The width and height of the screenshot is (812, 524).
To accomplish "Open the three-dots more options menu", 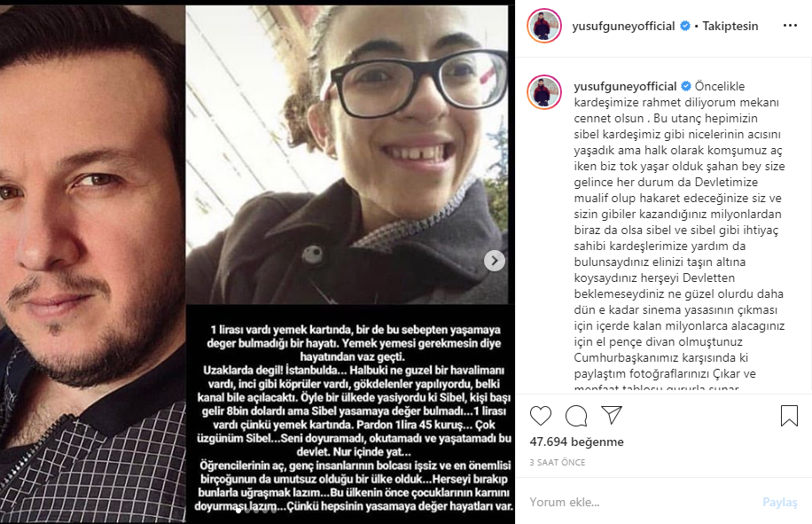I will 790,26.
